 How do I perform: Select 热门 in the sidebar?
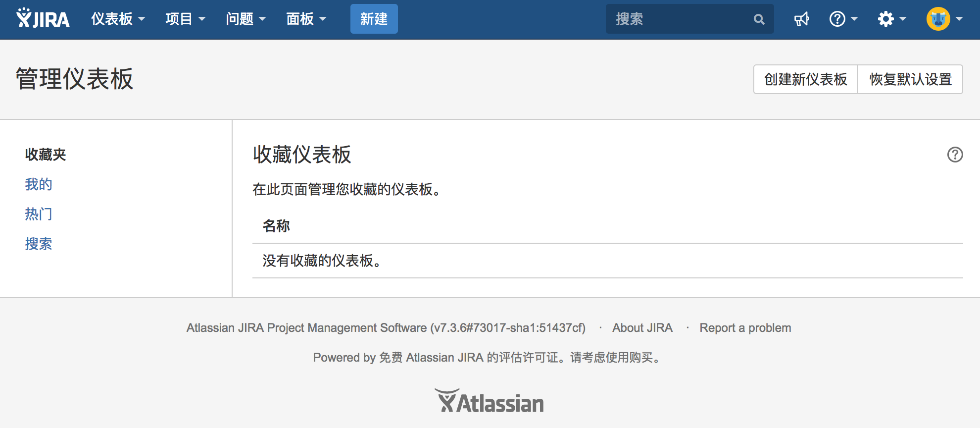(39, 214)
